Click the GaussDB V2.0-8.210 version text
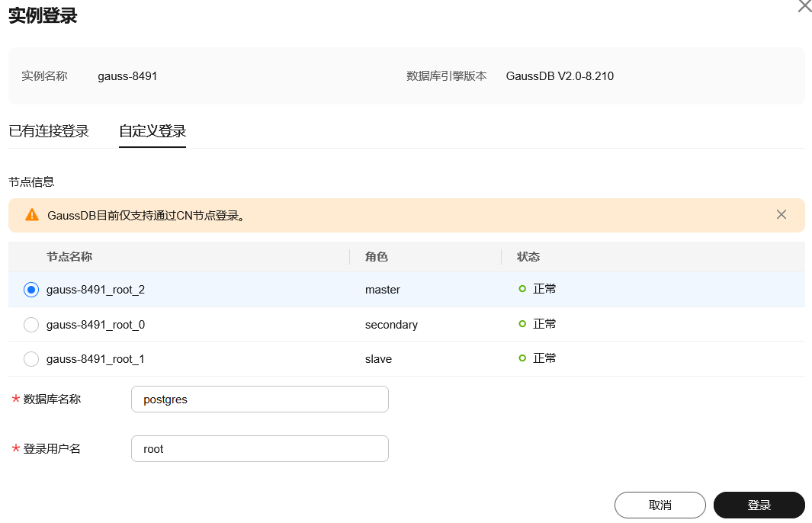This screenshot has height=523, width=812. [x=560, y=76]
